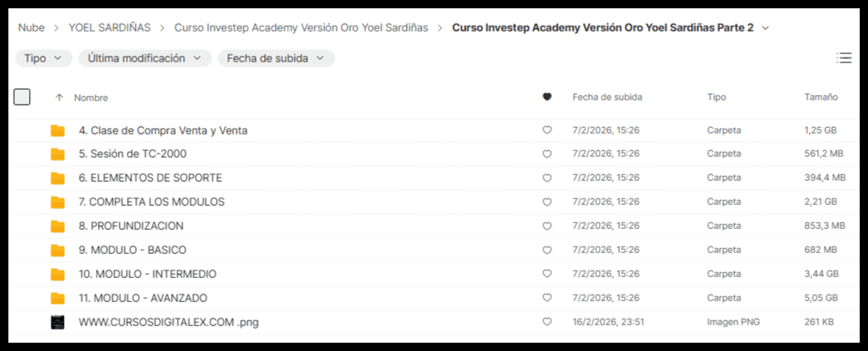Click the name sort arrow icon

pos(59,97)
